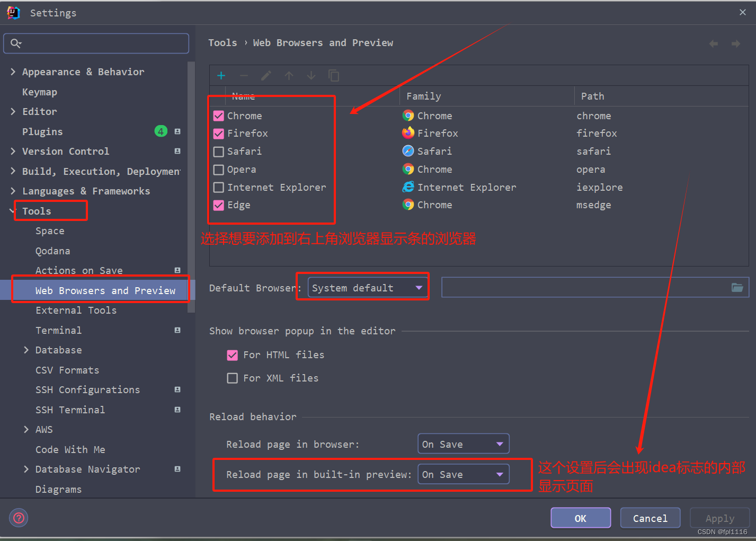Click the OK button
Screen dimensions: 756x541
click(x=581, y=518)
